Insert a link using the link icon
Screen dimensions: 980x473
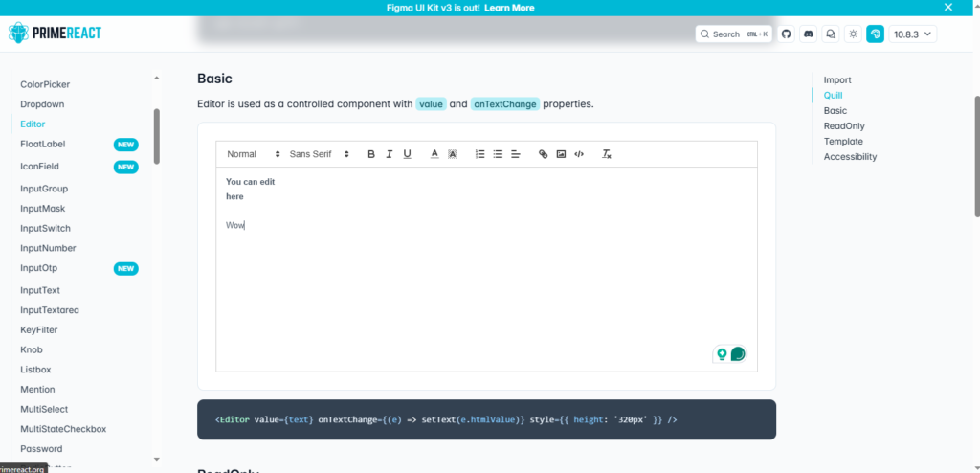(544, 154)
